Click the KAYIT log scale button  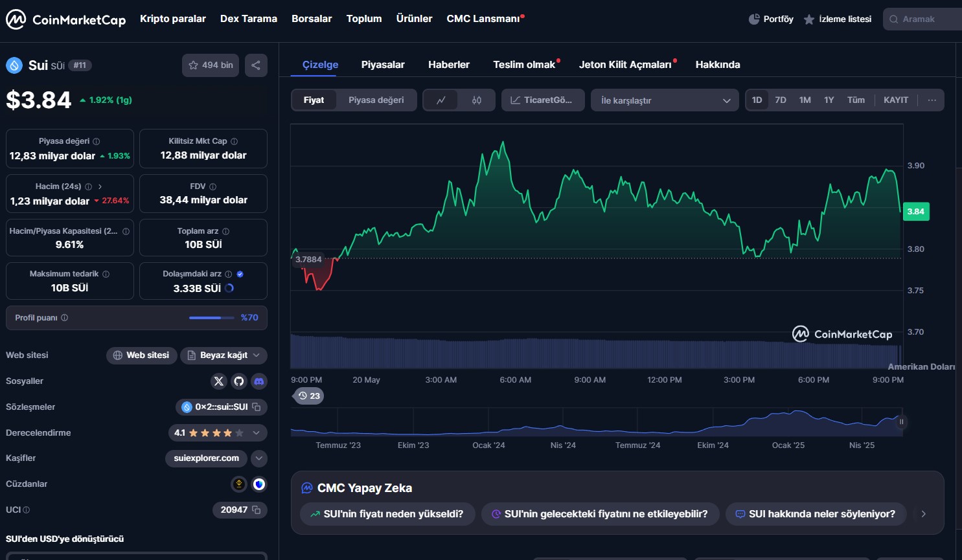[896, 100]
